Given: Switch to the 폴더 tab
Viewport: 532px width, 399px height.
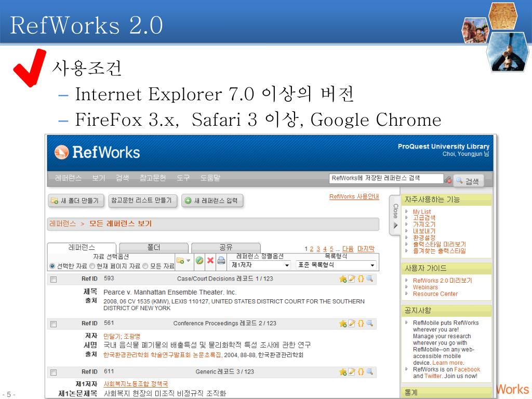Looking at the screenshot, I should click(154, 247).
